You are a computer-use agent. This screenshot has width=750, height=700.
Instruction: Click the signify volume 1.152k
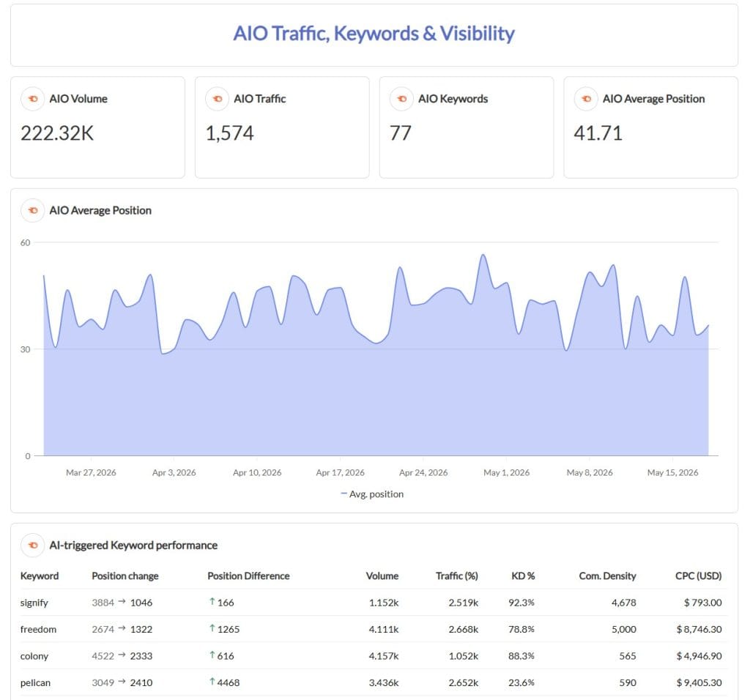(384, 603)
